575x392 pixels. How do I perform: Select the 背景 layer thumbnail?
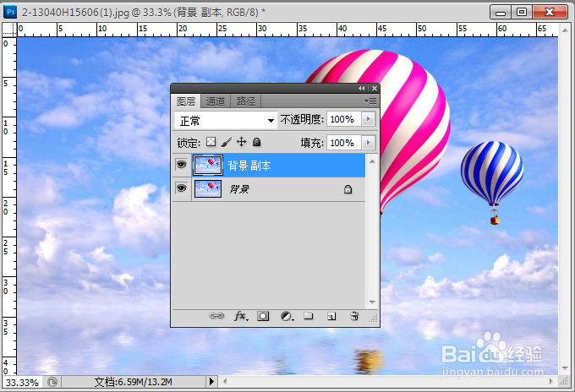(208, 188)
